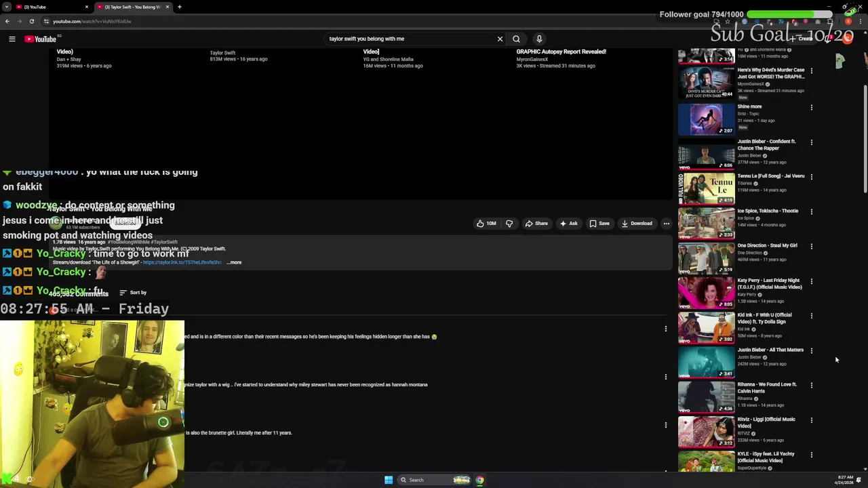
Task: Open Ritviz - Liggi title
Action: coord(766,422)
